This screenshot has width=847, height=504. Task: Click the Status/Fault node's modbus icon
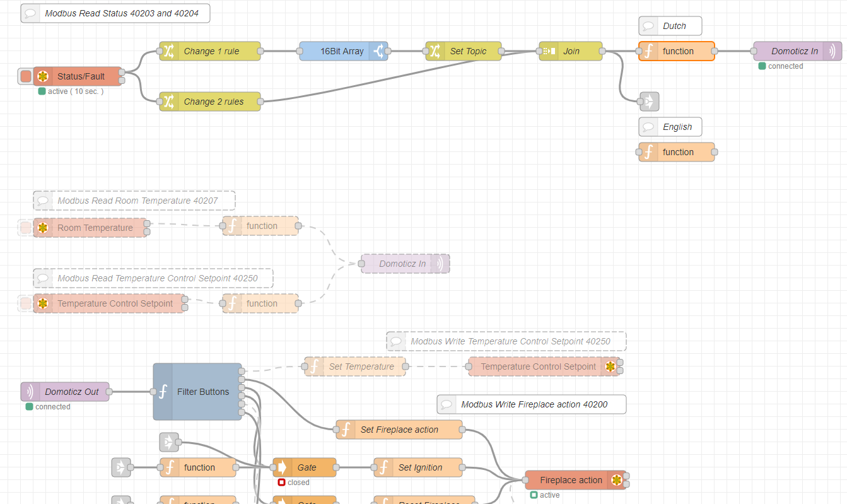pyautogui.click(x=43, y=76)
